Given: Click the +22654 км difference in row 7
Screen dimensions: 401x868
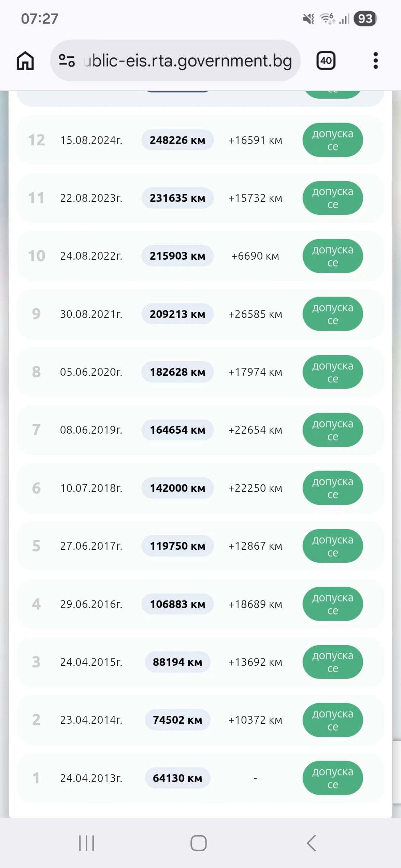Looking at the screenshot, I should point(255,430).
